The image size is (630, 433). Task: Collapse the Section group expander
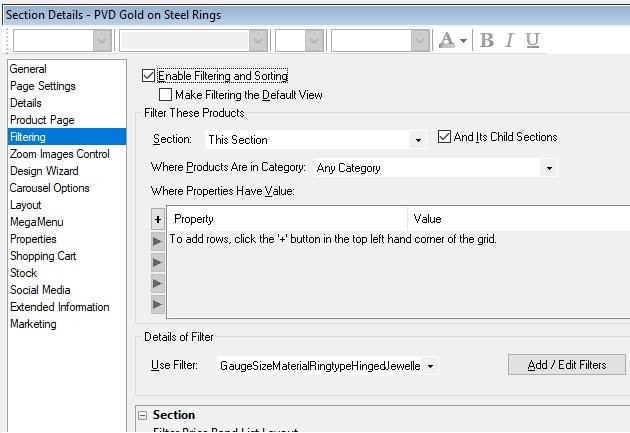tap(142, 415)
